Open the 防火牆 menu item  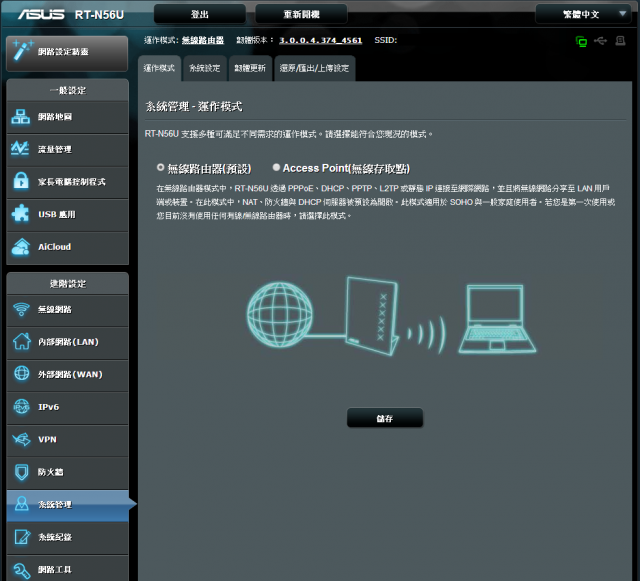pos(67,472)
